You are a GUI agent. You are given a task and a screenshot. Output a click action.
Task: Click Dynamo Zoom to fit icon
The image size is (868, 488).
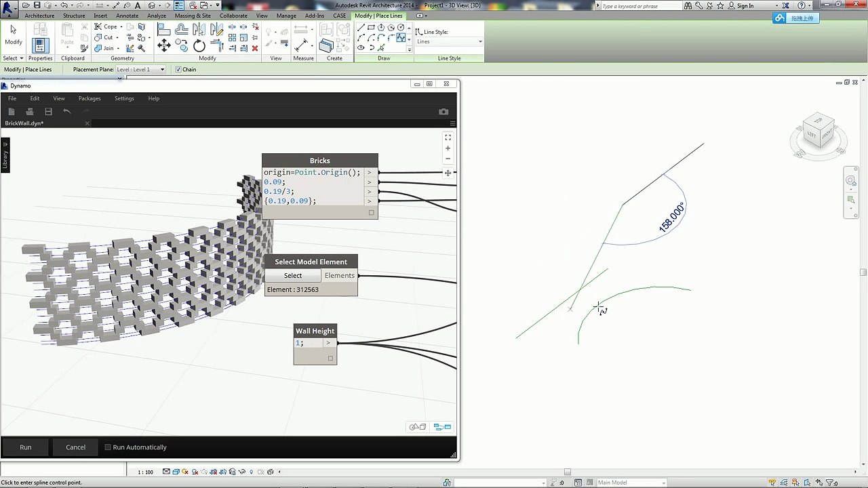(448, 138)
